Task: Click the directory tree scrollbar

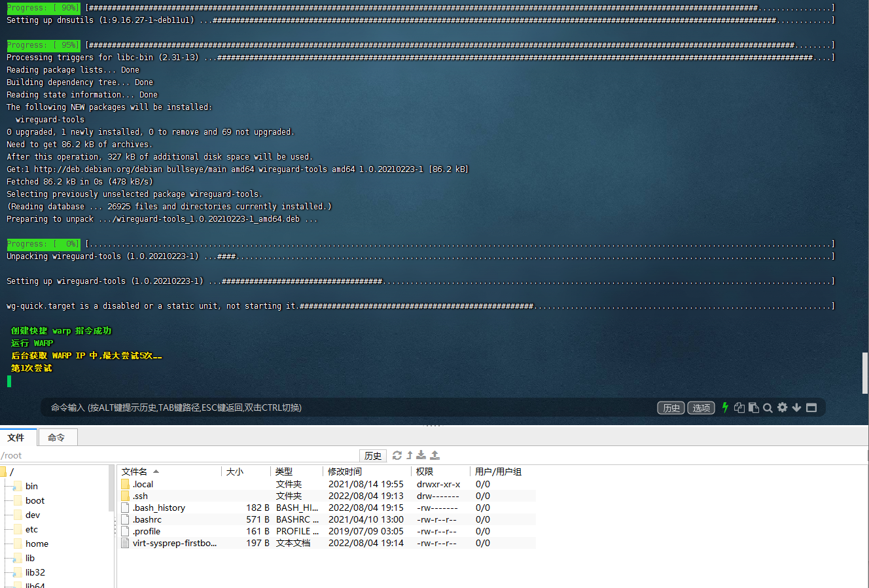Action: click(111, 488)
